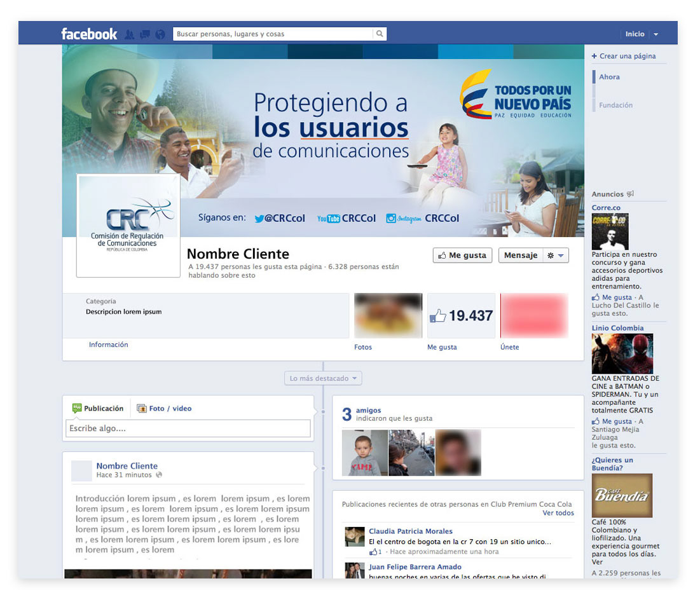Image resolution: width=700 pixels, height=602 pixels.
Task: Click the Instagram CRCCol logo on cover
Action: [x=404, y=219]
